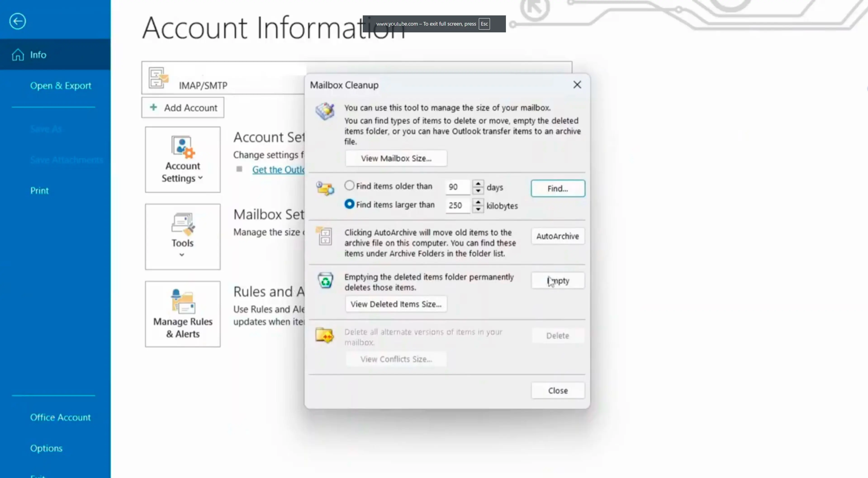Click the IMAP/SMTP account icon
868x478 pixels.
pos(158,78)
